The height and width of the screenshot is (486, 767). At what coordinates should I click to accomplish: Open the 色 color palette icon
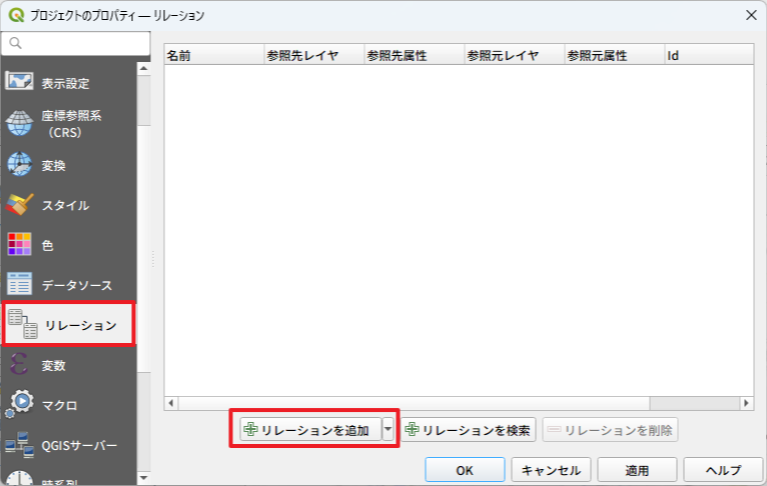coord(20,245)
